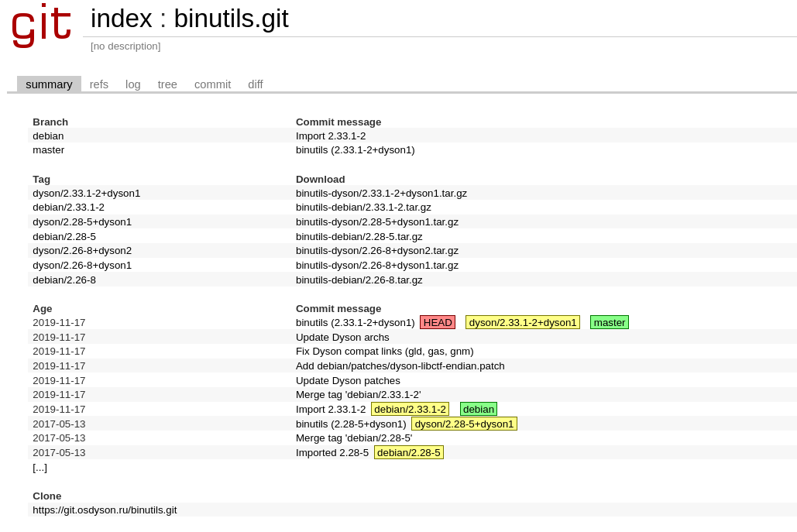Open 'Fix Dyson compat links' commit

pyautogui.click(x=385, y=352)
